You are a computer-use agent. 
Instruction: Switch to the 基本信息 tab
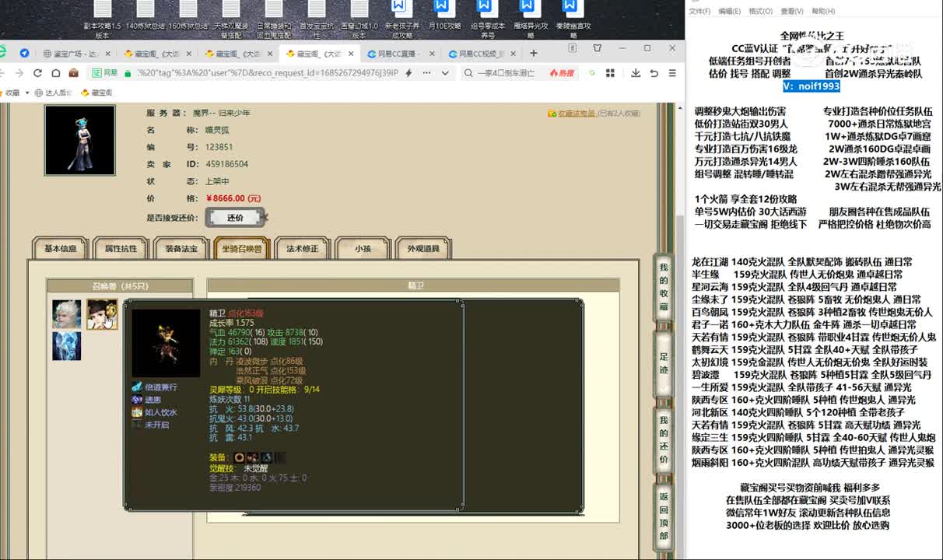[60, 249]
